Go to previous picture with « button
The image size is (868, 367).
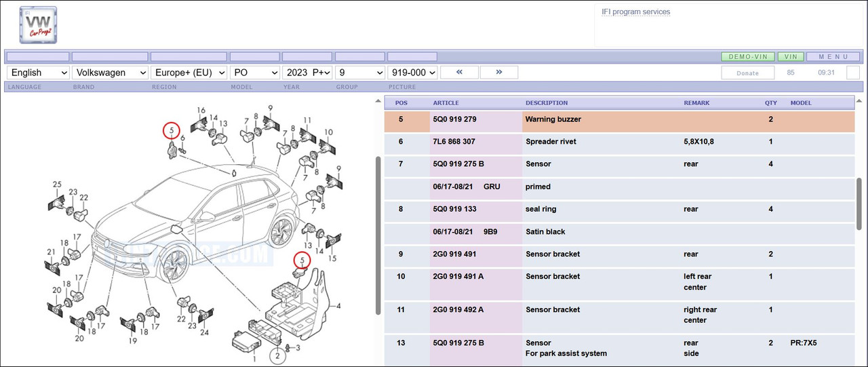coord(459,72)
